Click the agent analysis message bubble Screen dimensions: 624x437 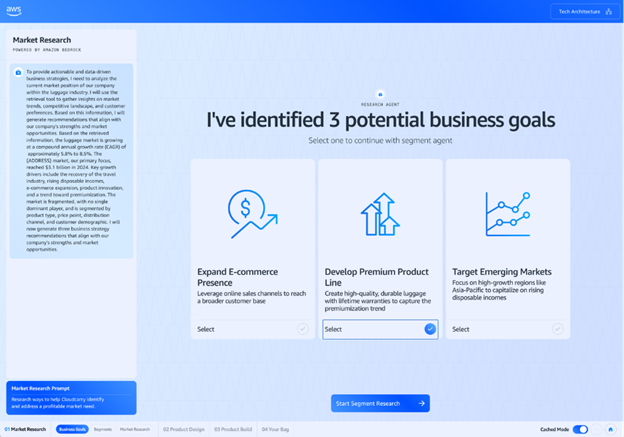pyautogui.click(x=71, y=161)
